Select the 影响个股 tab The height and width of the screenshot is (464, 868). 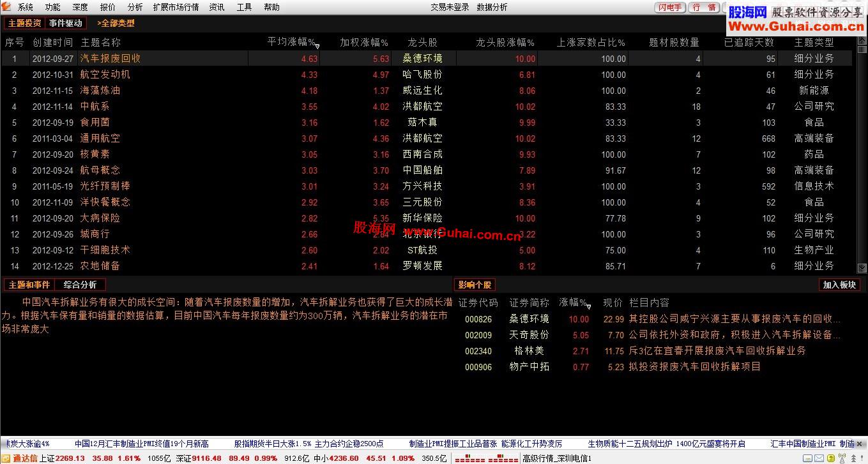tap(475, 285)
